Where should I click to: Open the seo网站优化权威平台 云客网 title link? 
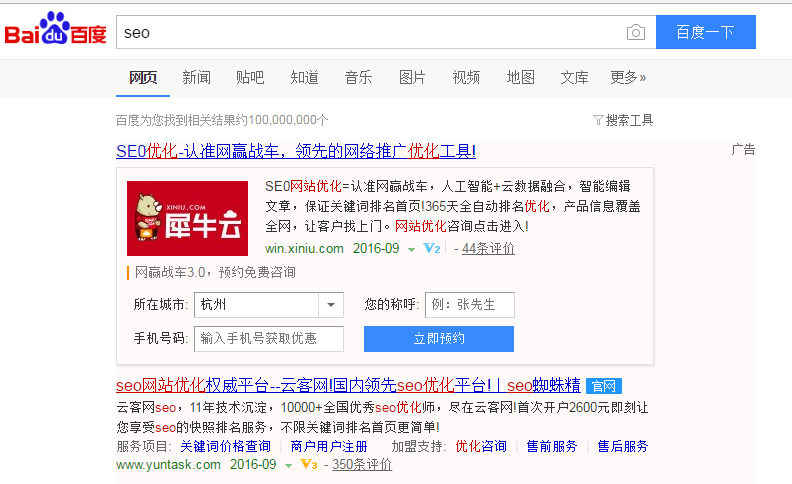(349, 385)
